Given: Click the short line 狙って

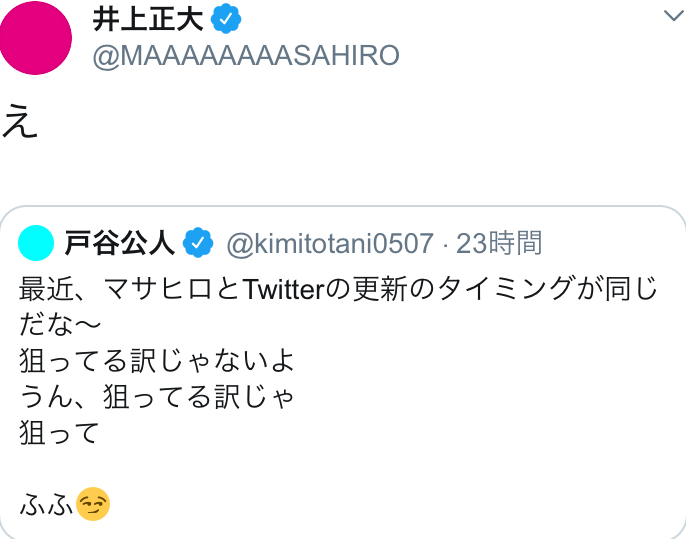Looking at the screenshot, I should tap(60, 433).
